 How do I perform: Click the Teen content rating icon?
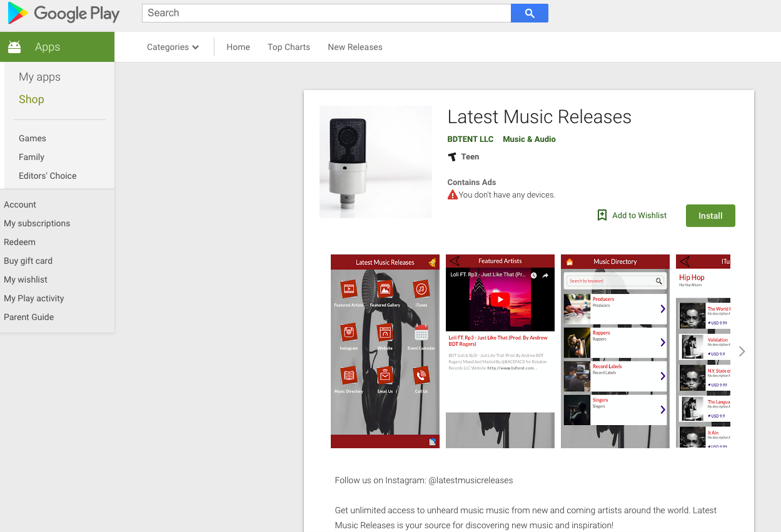(453, 157)
